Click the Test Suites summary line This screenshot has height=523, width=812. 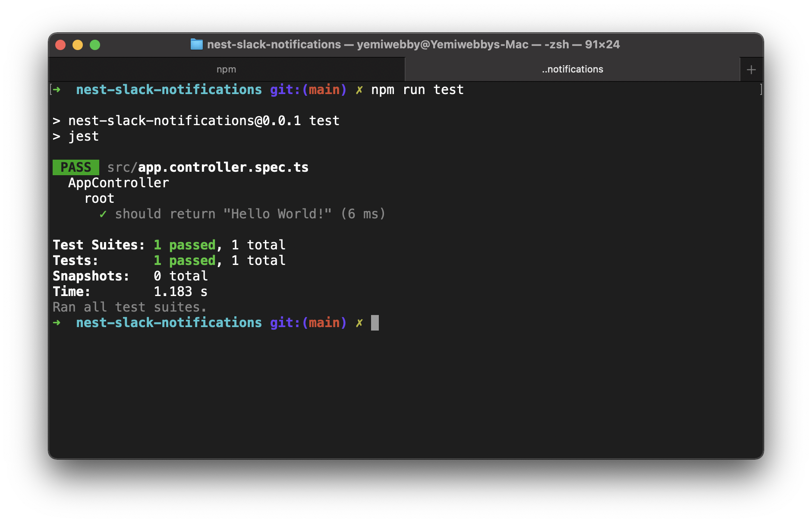(98, 245)
